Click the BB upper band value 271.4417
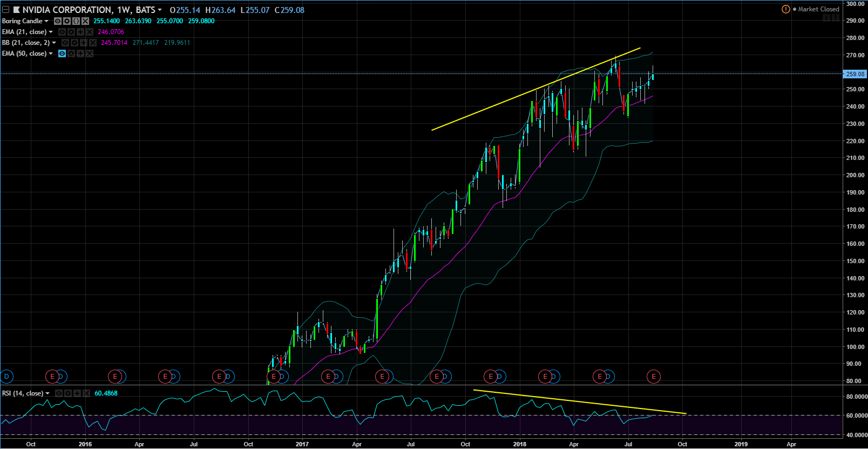 click(x=146, y=43)
